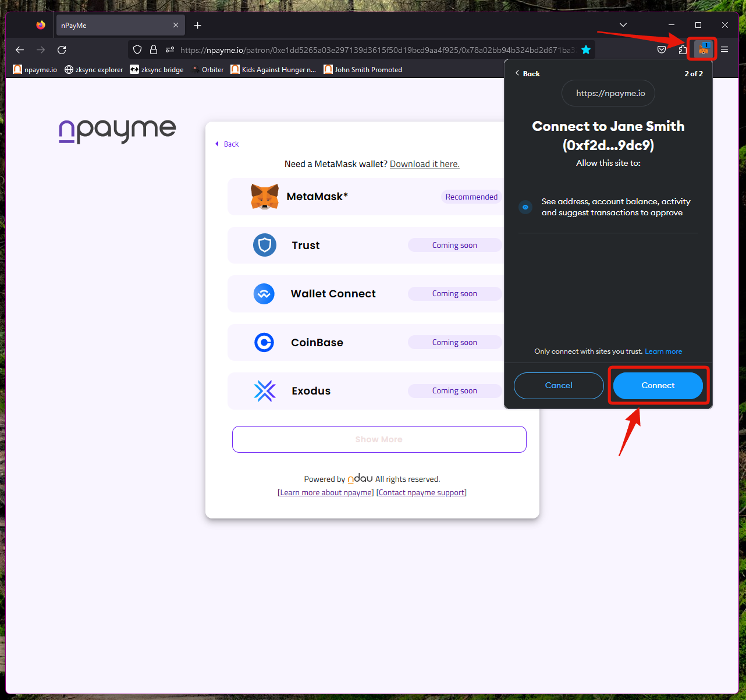Open the Pocket save icon
Screen dimensions: 746x700
pos(662,49)
